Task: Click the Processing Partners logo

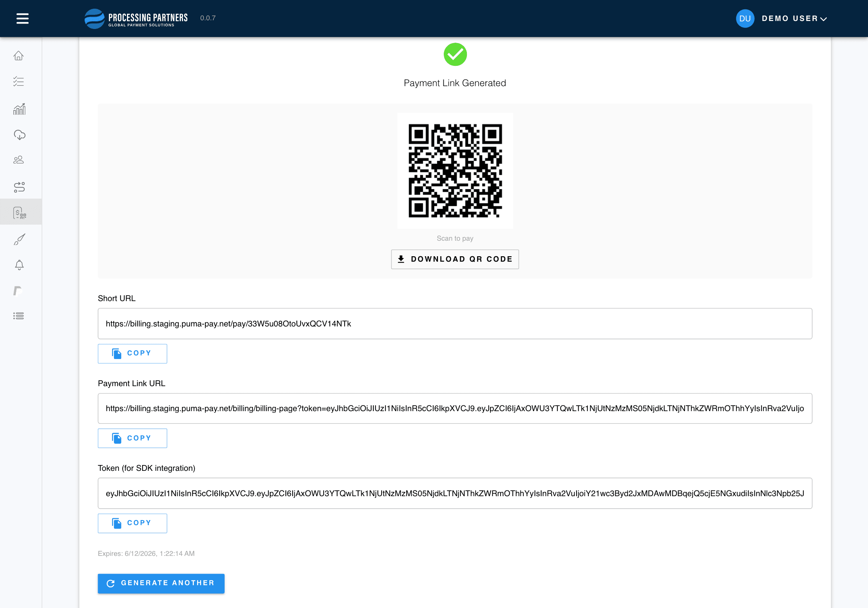Action: click(x=136, y=18)
